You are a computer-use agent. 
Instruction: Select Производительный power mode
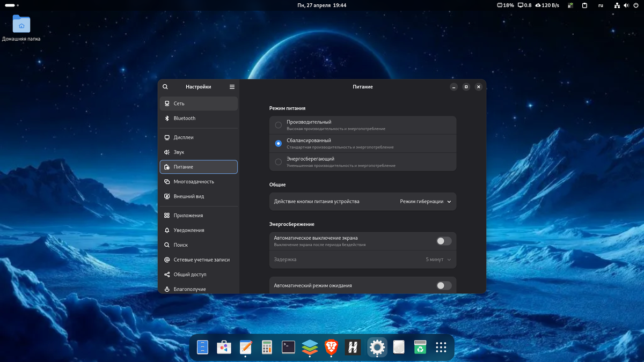click(x=363, y=125)
